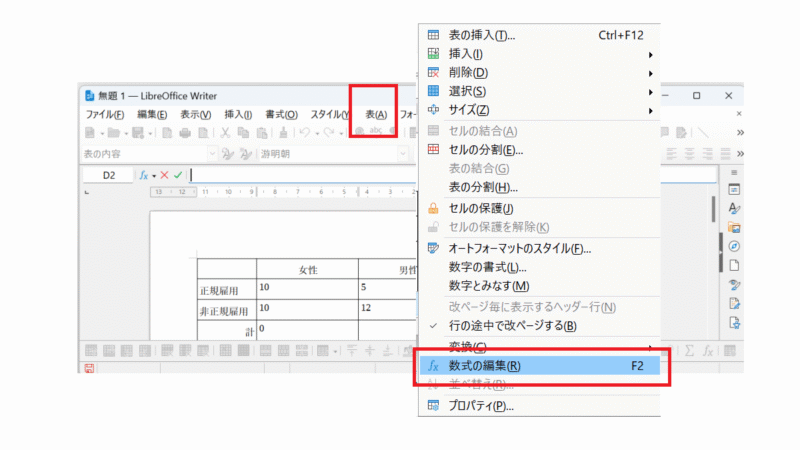Expand the サイズ(Z) submenu
The height and width of the screenshot is (450, 800).
[x=540, y=110]
